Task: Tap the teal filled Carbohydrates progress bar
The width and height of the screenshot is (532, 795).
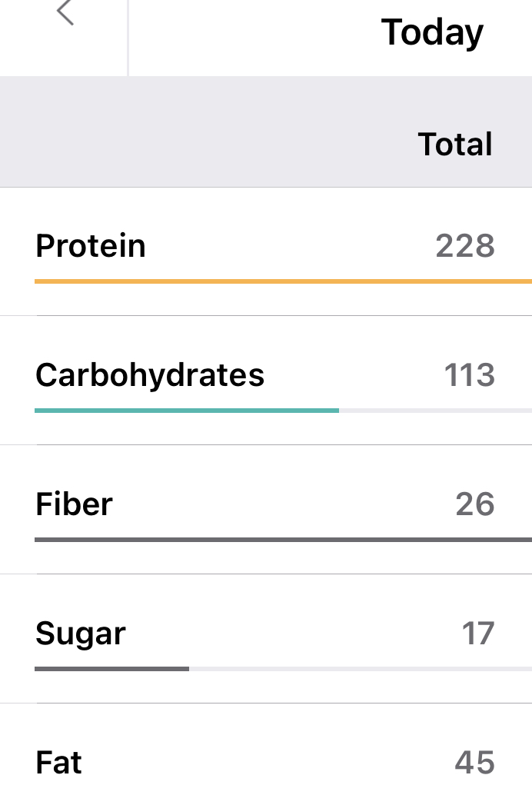Action: pos(187,411)
